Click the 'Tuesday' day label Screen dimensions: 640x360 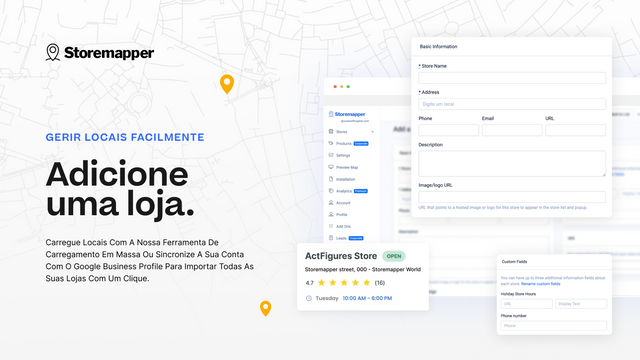pyautogui.click(x=327, y=298)
